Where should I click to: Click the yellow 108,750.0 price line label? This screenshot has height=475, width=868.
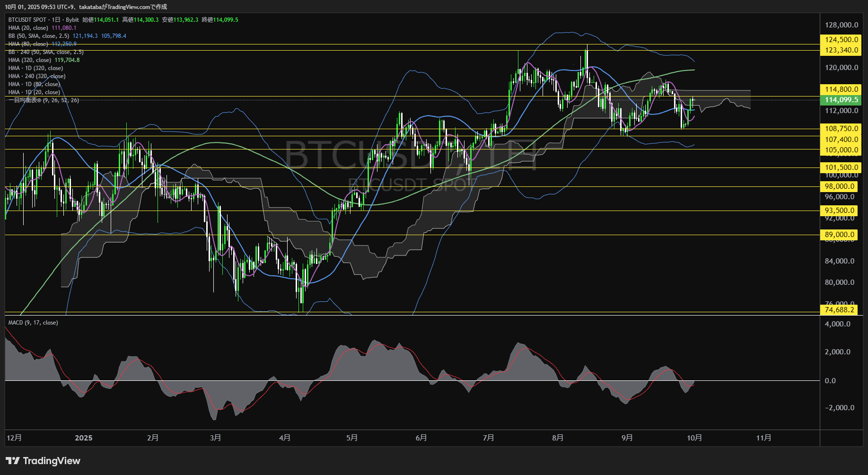pos(841,129)
